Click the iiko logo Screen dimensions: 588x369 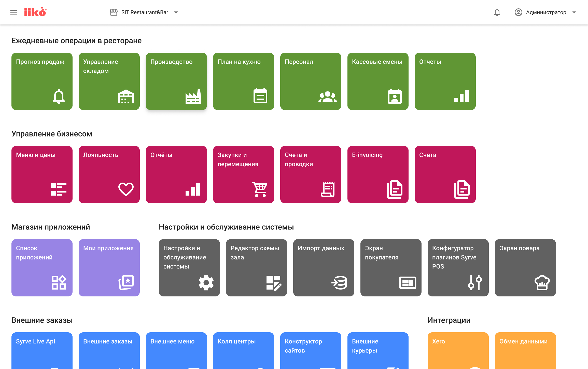click(36, 12)
